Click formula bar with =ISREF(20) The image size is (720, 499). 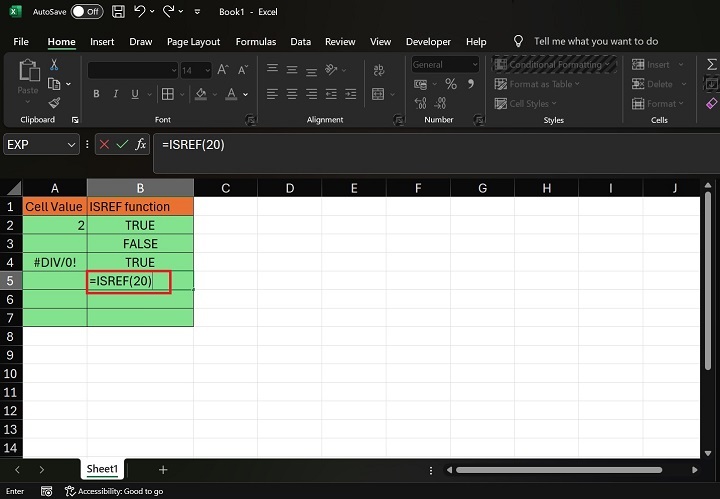tap(436, 153)
